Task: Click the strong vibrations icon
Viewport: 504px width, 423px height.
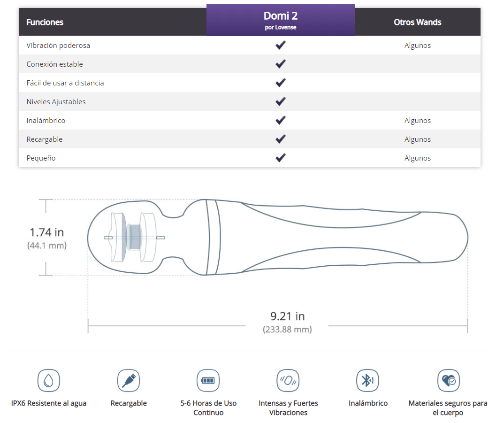Action: point(288,380)
